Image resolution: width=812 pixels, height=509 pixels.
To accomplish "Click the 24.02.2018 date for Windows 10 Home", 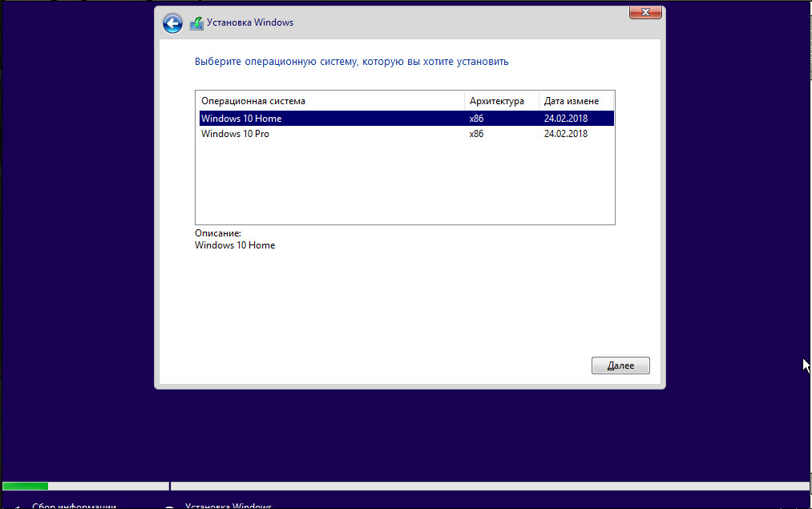I will pyautogui.click(x=565, y=119).
